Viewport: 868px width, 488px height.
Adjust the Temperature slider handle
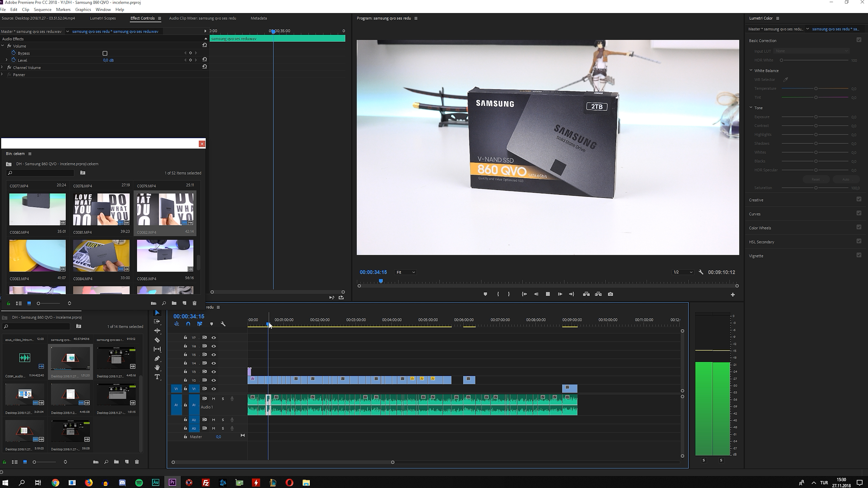(816, 89)
